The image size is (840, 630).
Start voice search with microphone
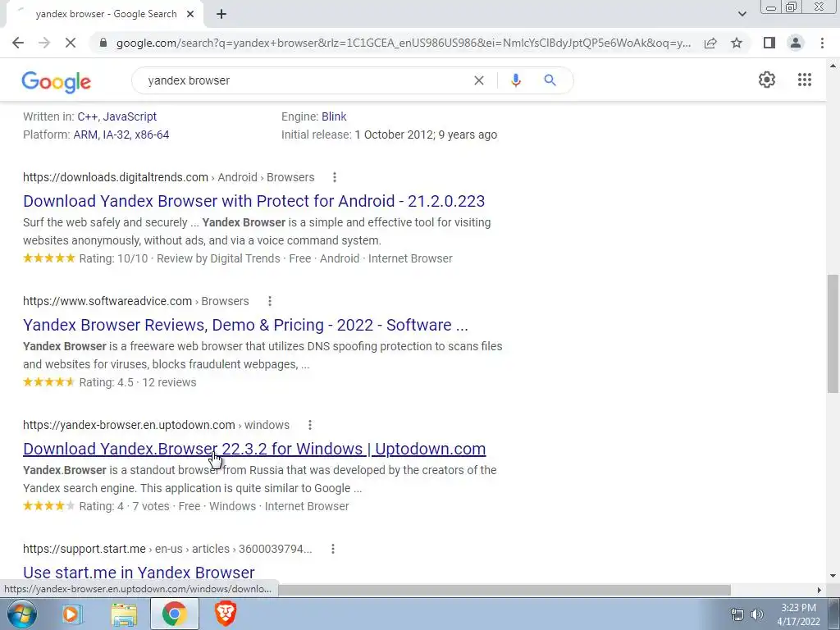[x=516, y=80]
